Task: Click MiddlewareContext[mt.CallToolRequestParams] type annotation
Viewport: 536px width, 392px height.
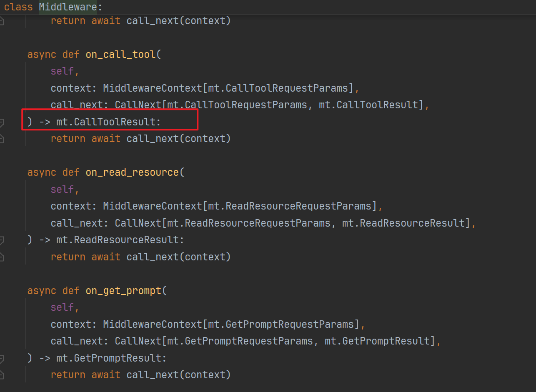Action: coord(228,88)
